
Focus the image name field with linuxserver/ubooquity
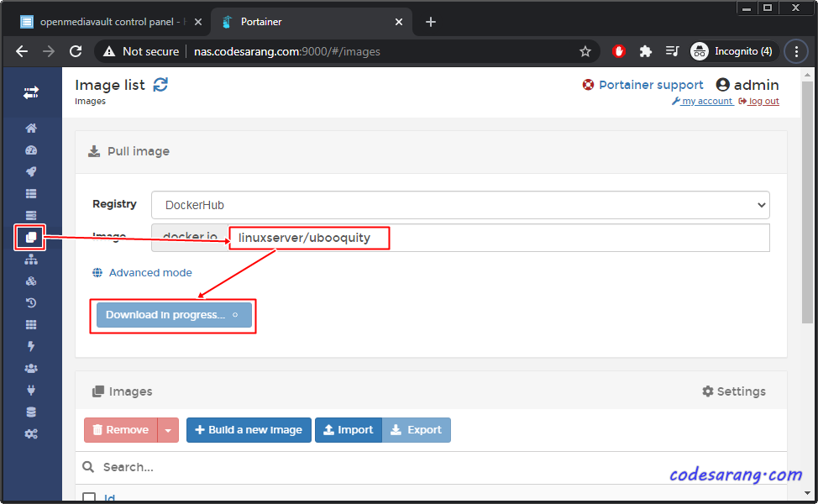(499, 238)
